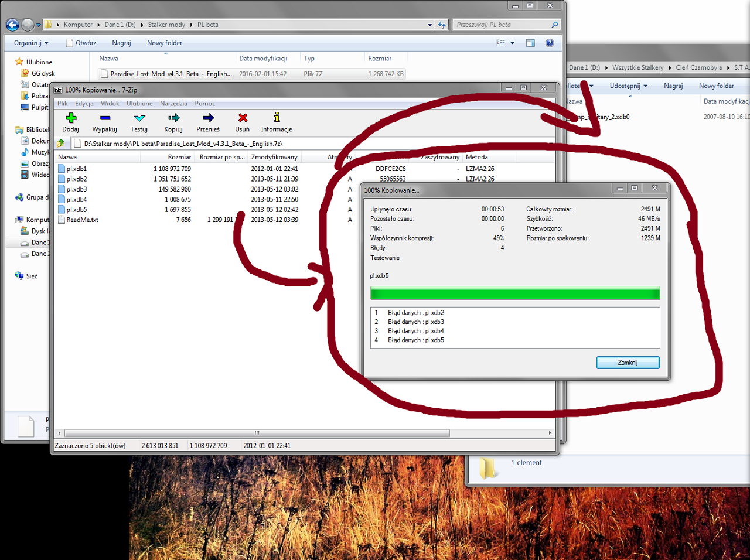The height and width of the screenshot is (560, 750).
Task: Click the scroll right arrow in 7-Zip list
Action: tap(550, 433)
